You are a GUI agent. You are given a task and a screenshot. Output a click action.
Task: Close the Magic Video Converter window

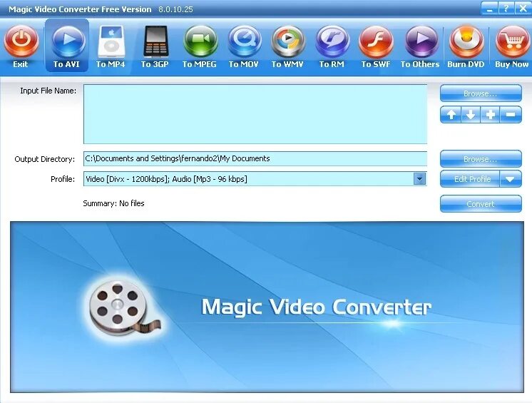pos(523,8)
